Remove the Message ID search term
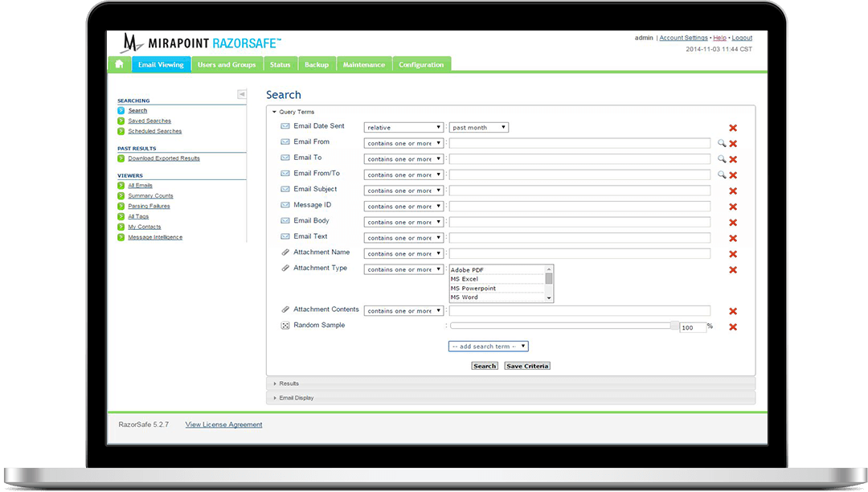Viewport: 868px width, 492px height. click(733, 207)
